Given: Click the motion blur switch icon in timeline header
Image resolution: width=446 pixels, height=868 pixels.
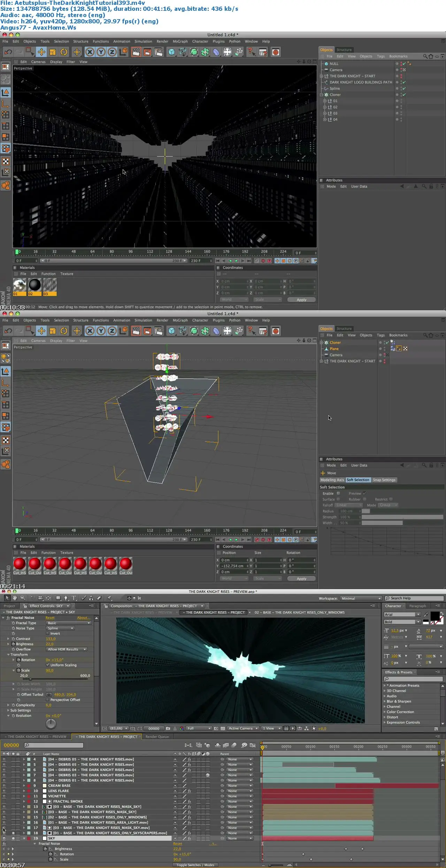Looking at the screenshot, I should [234, 745].
